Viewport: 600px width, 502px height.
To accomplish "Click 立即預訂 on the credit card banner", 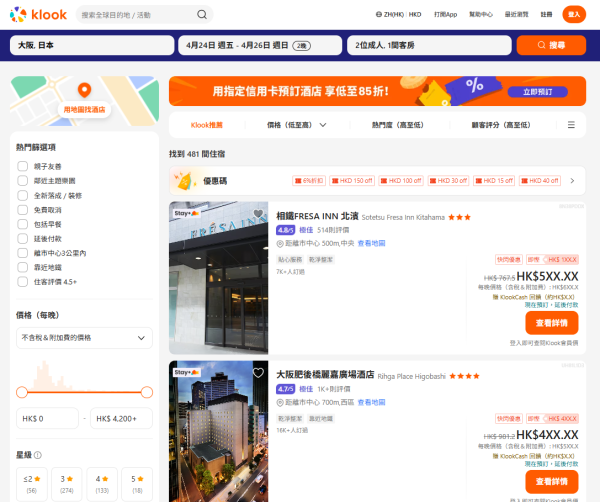I will pyautogui.click(x=538, y=92).
